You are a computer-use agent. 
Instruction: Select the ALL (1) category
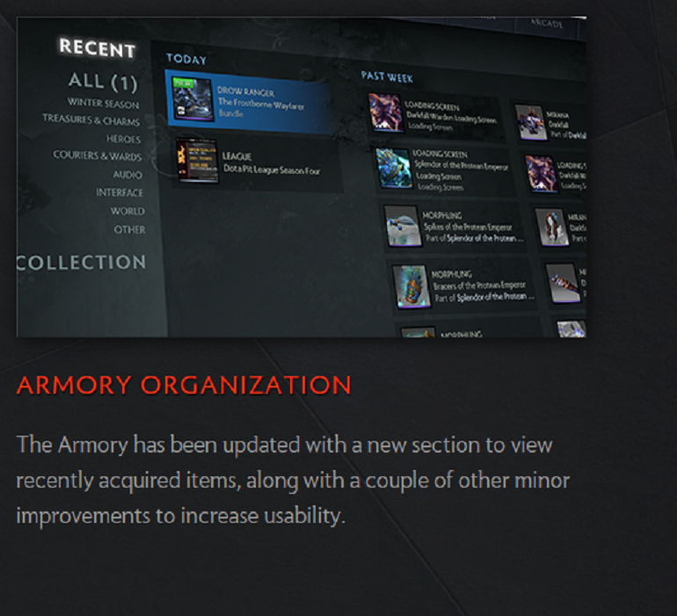(103, 82)
